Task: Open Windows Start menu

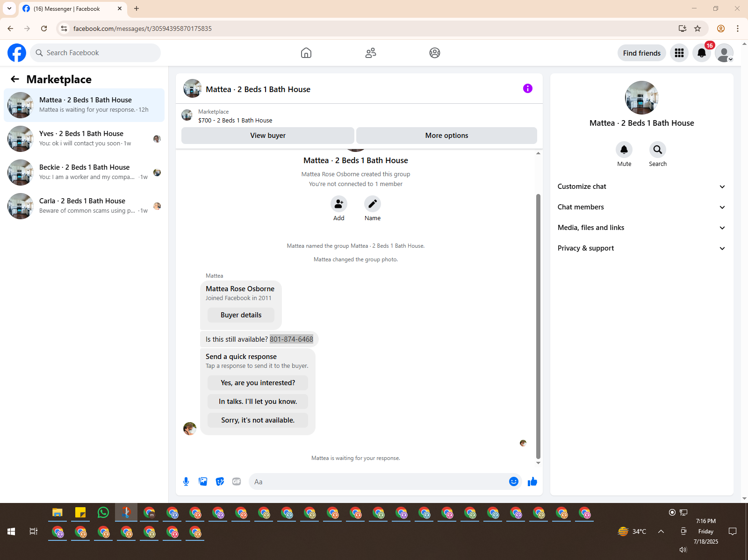Action: pos(11,531)
